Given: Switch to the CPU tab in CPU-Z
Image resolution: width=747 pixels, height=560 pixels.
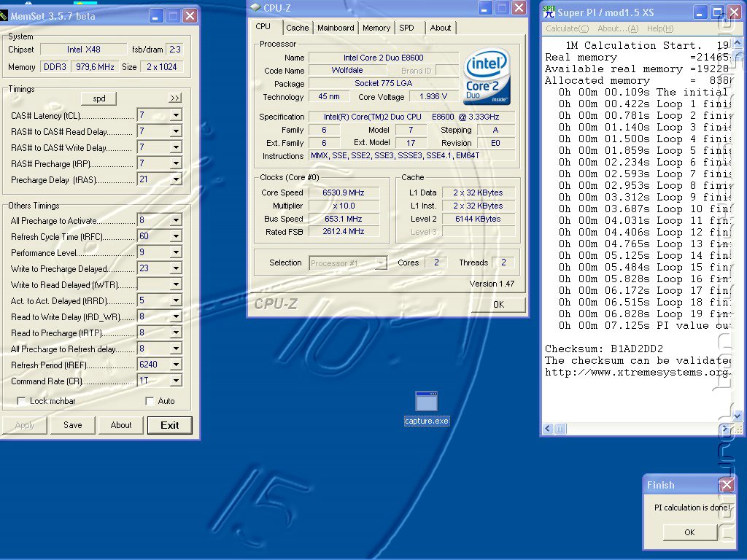Looking at the screenshot, I should tap(263, 27).
